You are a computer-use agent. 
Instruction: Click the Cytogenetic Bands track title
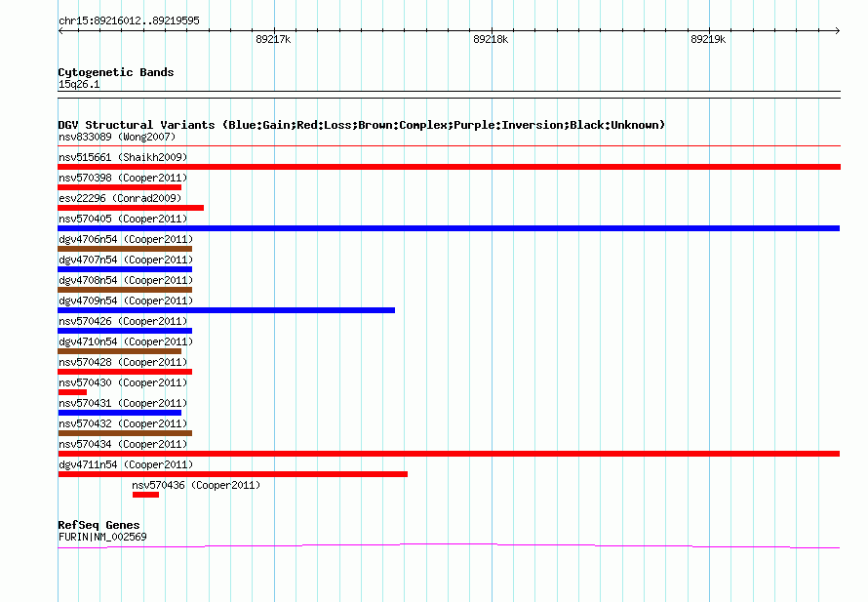tap(116, 72)
